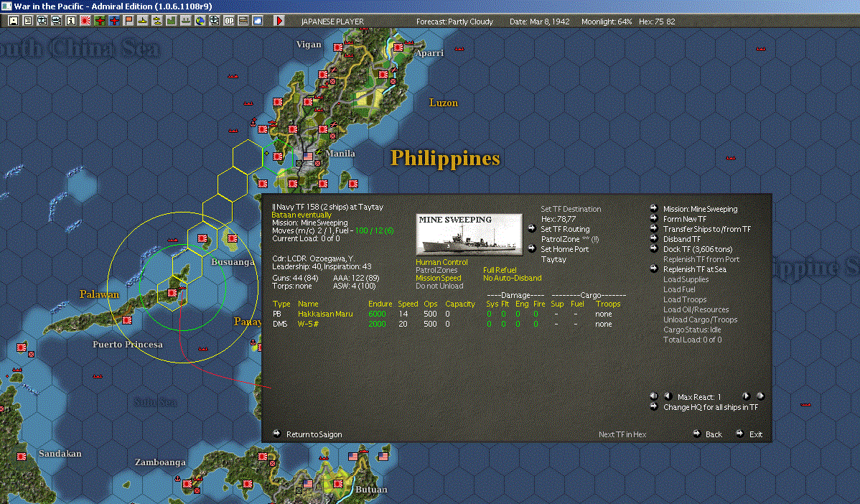This screenshot has width=860, height=504.
Task: Click the orange flag toolbar icon
Action: click(128, 21)
